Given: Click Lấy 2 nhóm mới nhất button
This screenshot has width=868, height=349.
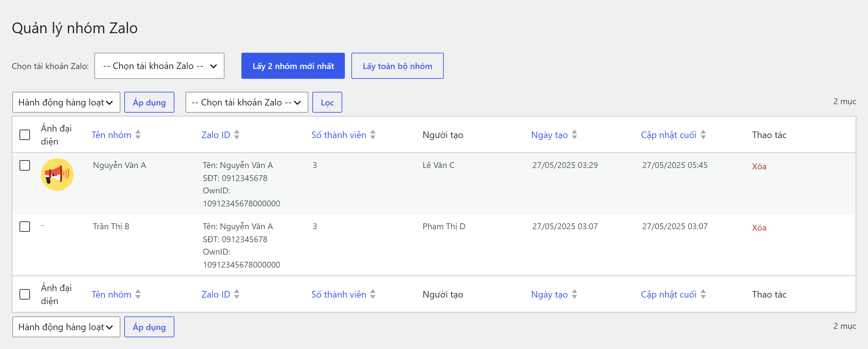Looking at the screenshot, I should tap(293, 66).
